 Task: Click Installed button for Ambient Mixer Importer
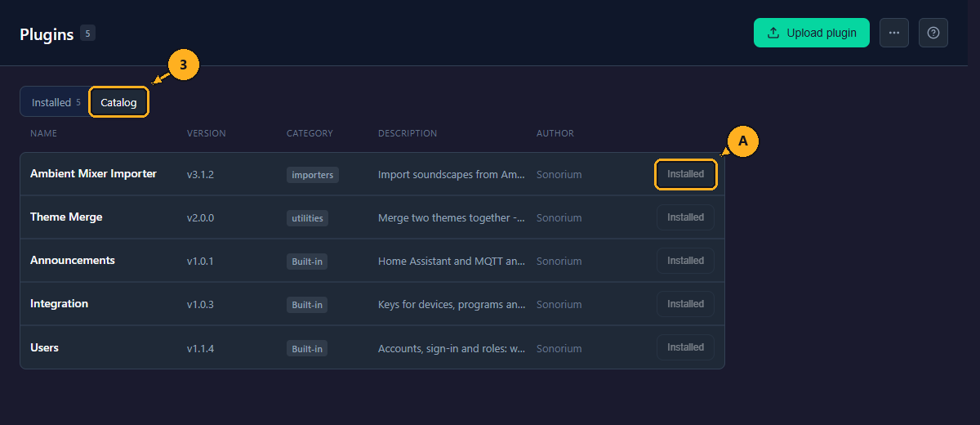pyautogui.click(x=685, y=174)
